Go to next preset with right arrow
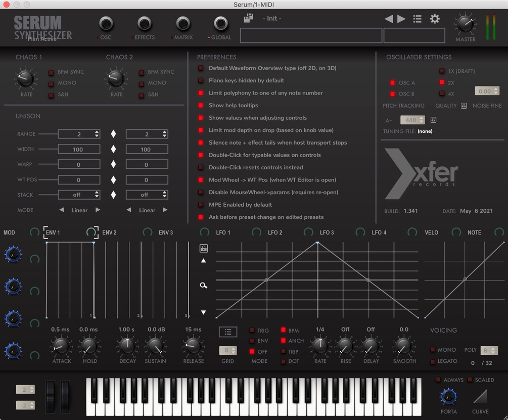This screenshot has height=420, width=508. 401,19
